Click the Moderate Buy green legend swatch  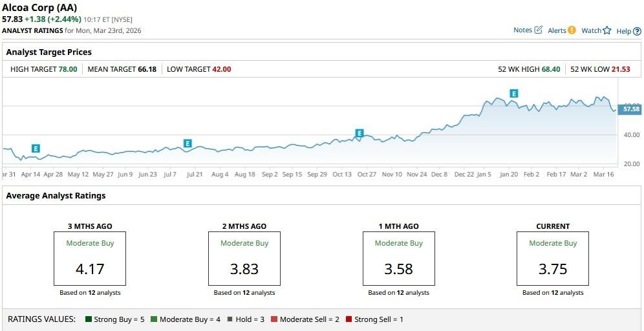click(x=154, y=319)
